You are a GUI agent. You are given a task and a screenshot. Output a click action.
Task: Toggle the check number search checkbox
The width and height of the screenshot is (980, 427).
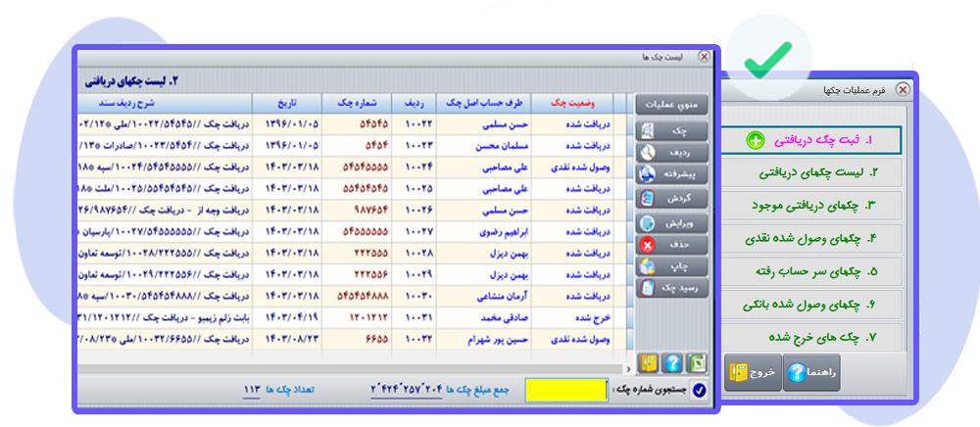[x=700, y=390]
